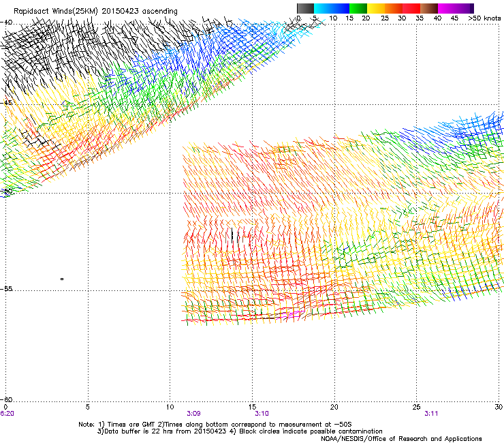The width and height of the screenshot is (504, 443).
Task: Click the 'NOAA/NESDIS/Office of Research and Applications' credit
Action: [401, 439]
